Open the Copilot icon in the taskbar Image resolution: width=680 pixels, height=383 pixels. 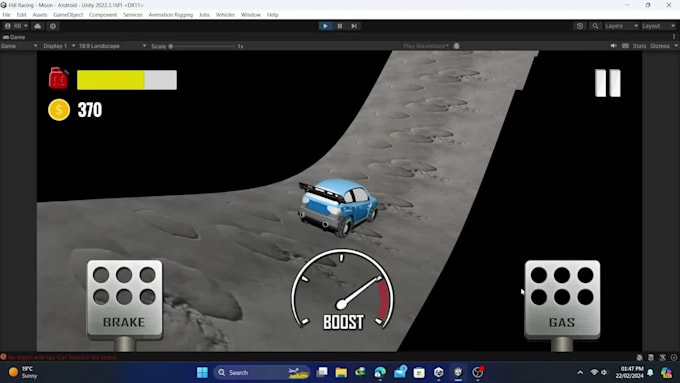coord(667,372)
